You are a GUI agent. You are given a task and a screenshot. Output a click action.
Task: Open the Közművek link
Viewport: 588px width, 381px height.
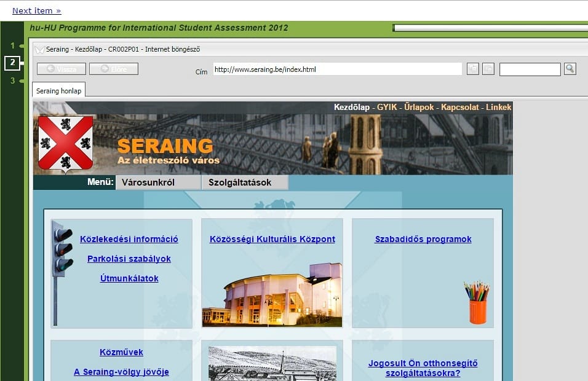[122, 352]
